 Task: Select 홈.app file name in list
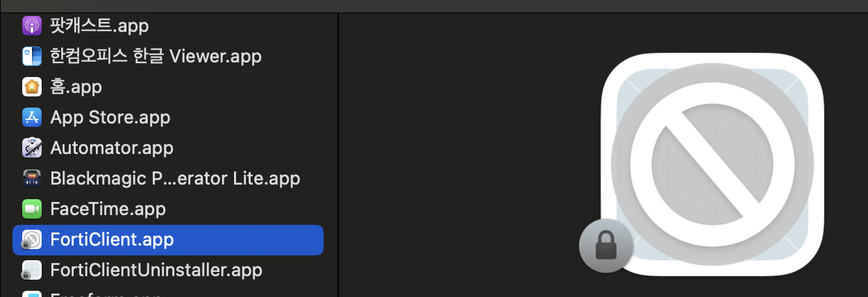click(76, 87)
